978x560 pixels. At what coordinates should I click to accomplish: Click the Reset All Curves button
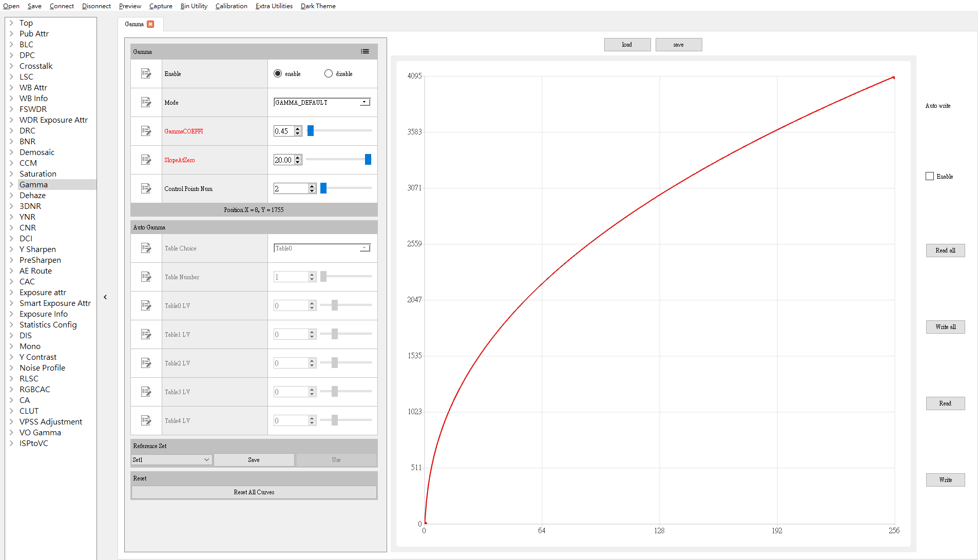(x=254, y=492)
